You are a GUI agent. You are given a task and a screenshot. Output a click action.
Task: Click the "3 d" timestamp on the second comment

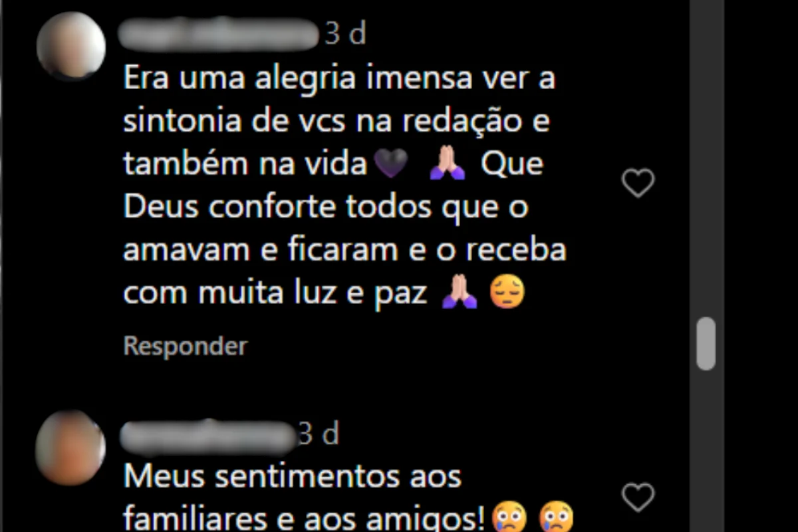[319, 435]
